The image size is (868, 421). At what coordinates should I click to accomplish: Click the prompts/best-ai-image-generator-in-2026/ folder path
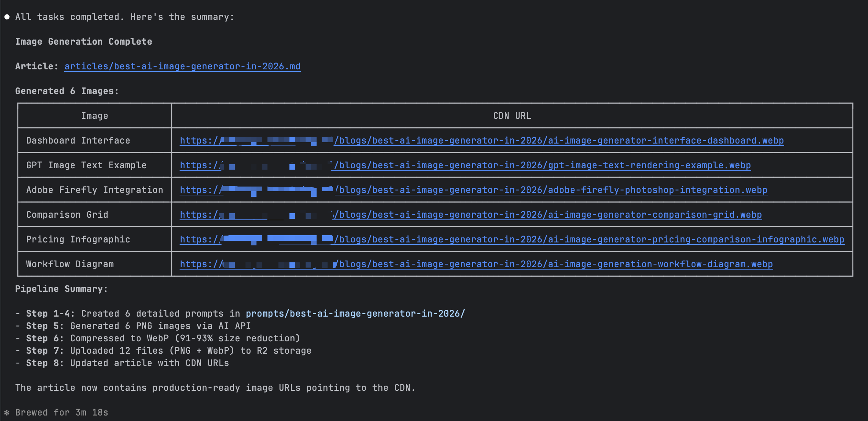pyautogui.click(x=355, y=314)
